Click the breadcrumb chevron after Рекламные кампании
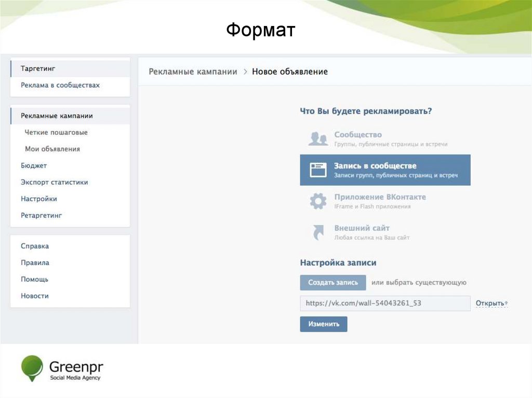Image resolution: width=532 pixels, height=398 pixels. (x=244, y=72)
